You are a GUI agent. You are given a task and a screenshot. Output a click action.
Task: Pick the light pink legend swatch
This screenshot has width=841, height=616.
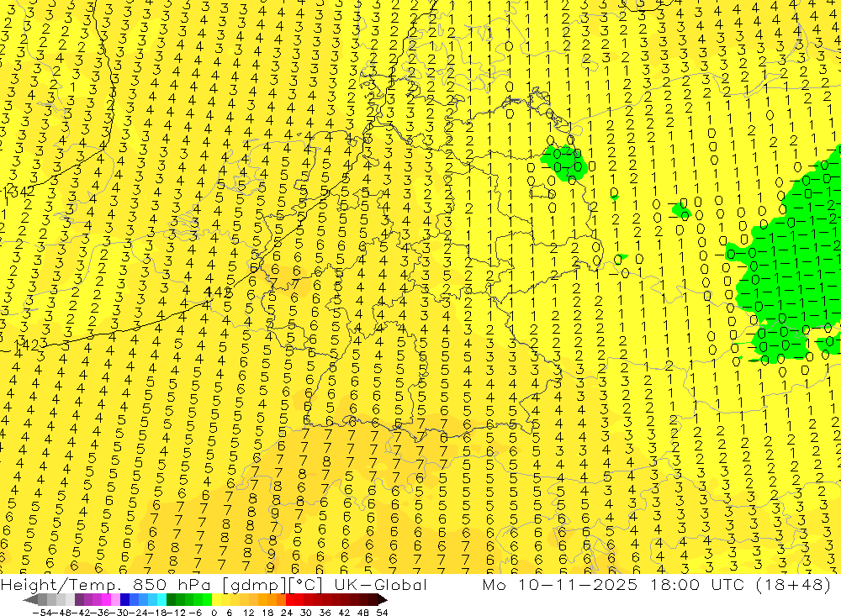(115, 600)
